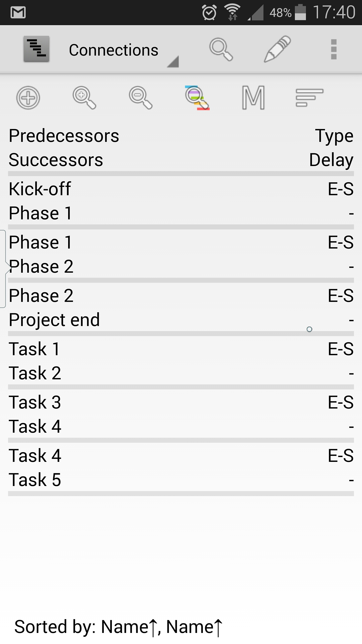Select the Task 3 to Task 4 connection
Screen dimensions: 362x644
click(x=181, y=414)
